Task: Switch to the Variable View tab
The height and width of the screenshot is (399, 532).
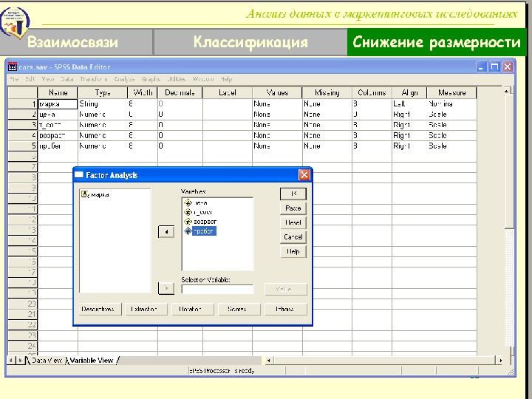Action: point(92,361)
